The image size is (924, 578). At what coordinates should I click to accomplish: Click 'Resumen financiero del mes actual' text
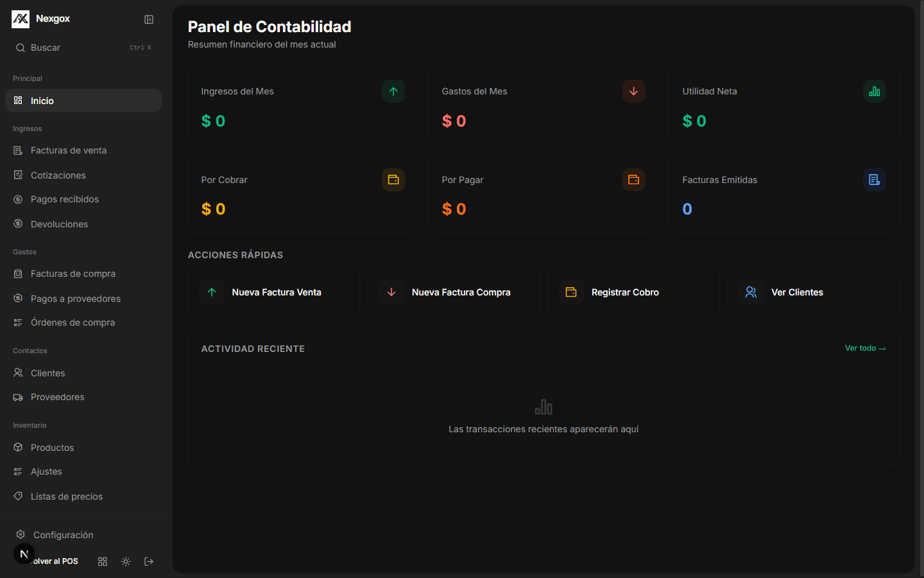[x=262, y=44]
